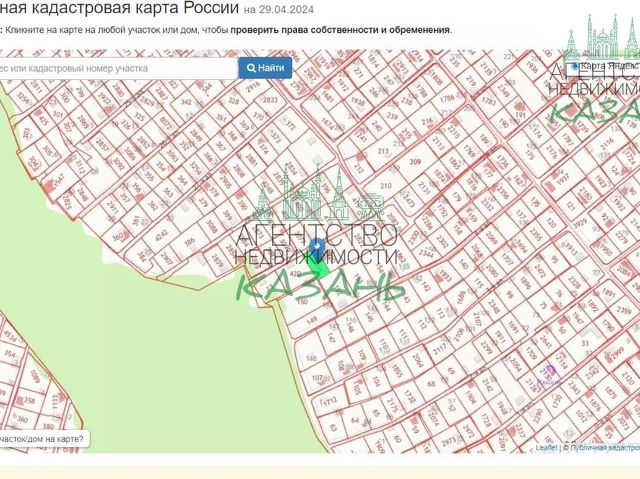Viewport: 640px width, 479px height.
Task: Select parcel 1875 on the map
Action: pyautogui.click(x=611, y=393)
